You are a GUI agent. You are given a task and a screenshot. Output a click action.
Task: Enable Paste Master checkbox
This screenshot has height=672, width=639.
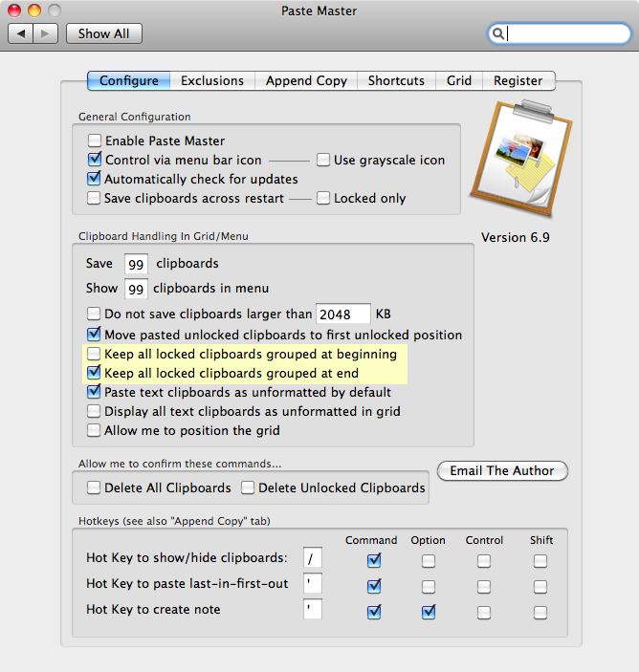coord(94,141)
